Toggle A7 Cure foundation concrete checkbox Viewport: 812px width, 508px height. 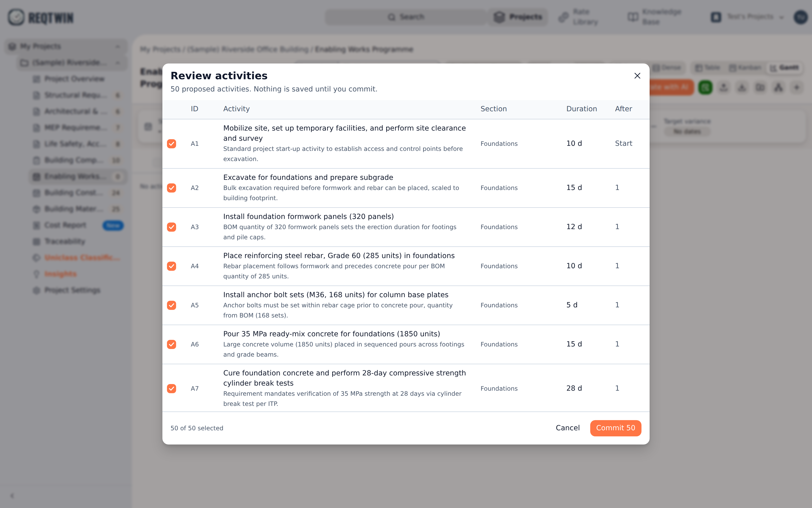[172, 388]
